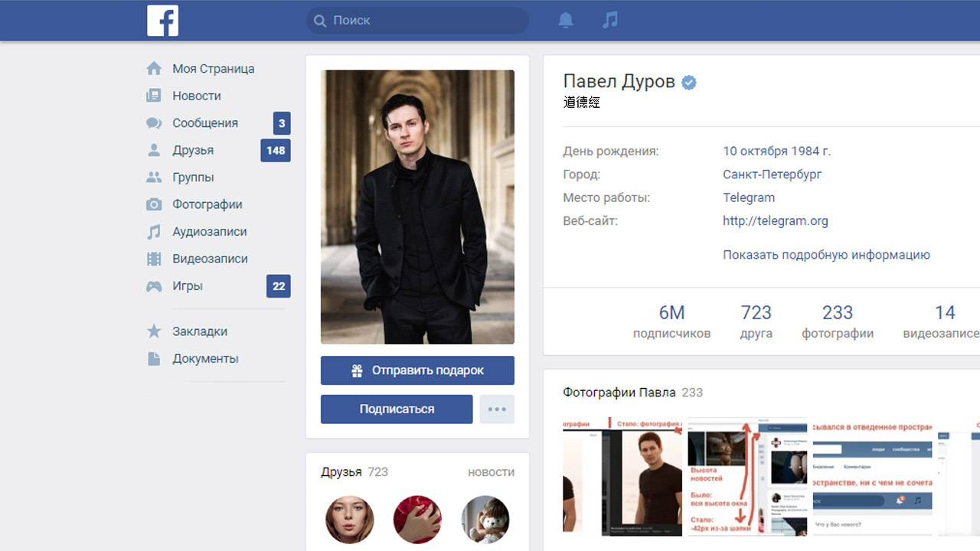Click camera icon beside Фотографии
The image size is (980, 551).
pyautogui.click(x=154, y=204)
